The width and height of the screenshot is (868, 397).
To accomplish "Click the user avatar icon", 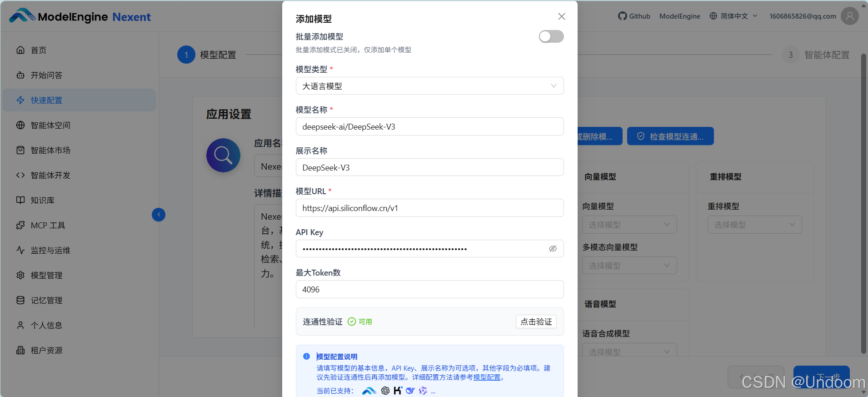I will coord(850,16).
